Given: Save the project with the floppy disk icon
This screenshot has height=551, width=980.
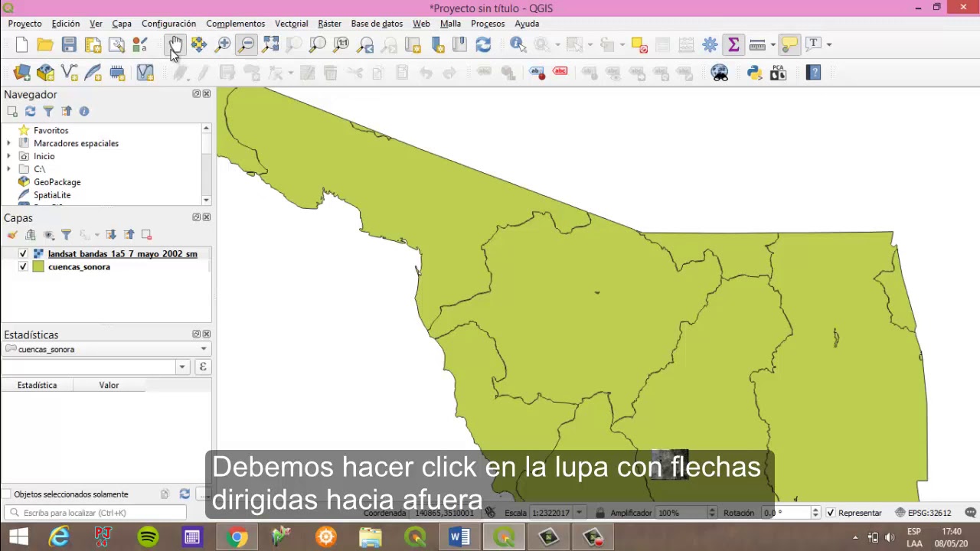Looking at the screenshot, I should pyautogui.click(x=69, y=44).
